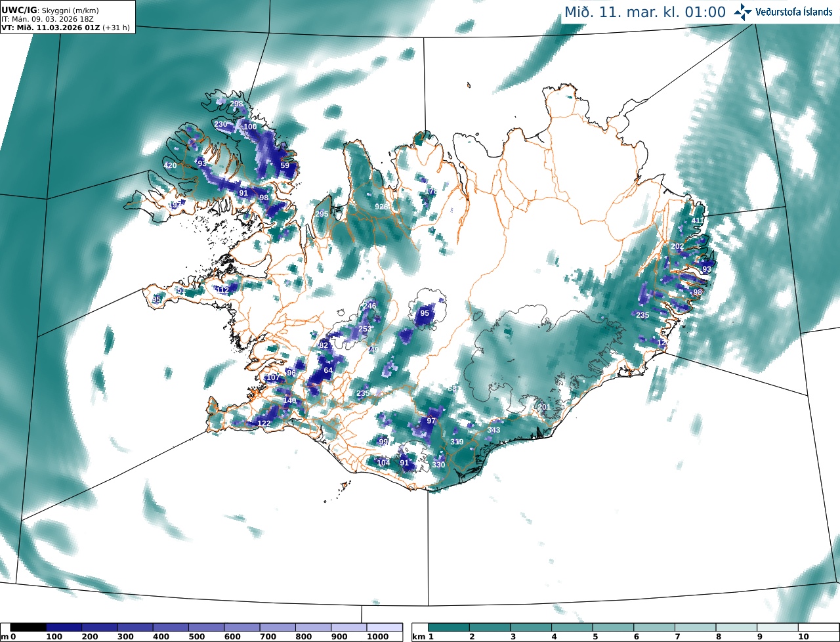Click the 253 visibility value on the map
Image resolution: width=840 pixels, height=642 pixels.
(x=365, y=329)
